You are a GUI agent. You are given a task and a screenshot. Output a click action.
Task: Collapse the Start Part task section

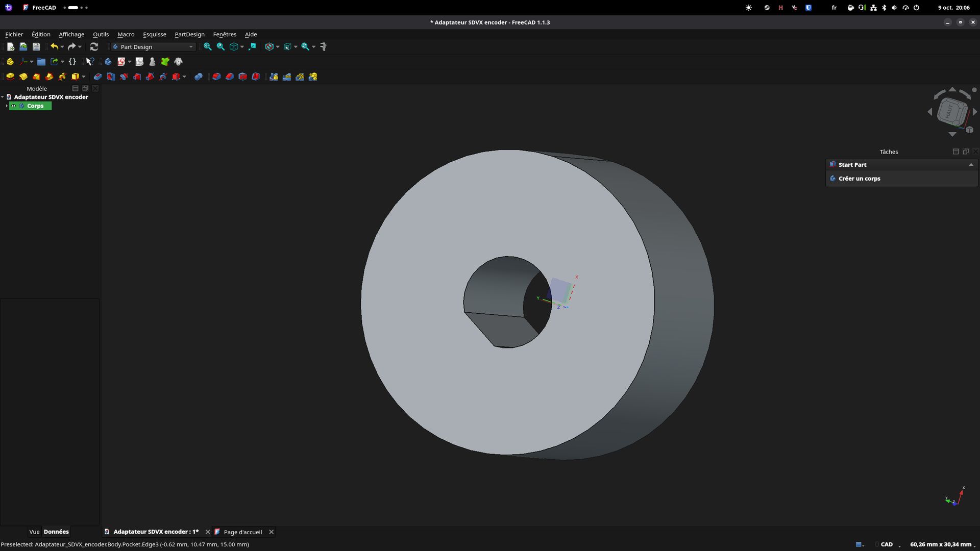click(971, 165)
